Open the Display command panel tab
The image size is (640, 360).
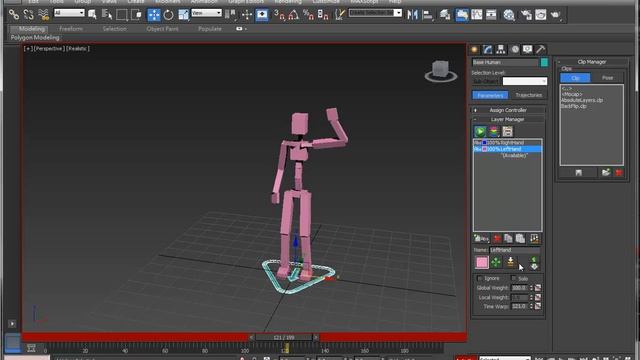pyautogui.click(x=527, y=50)
